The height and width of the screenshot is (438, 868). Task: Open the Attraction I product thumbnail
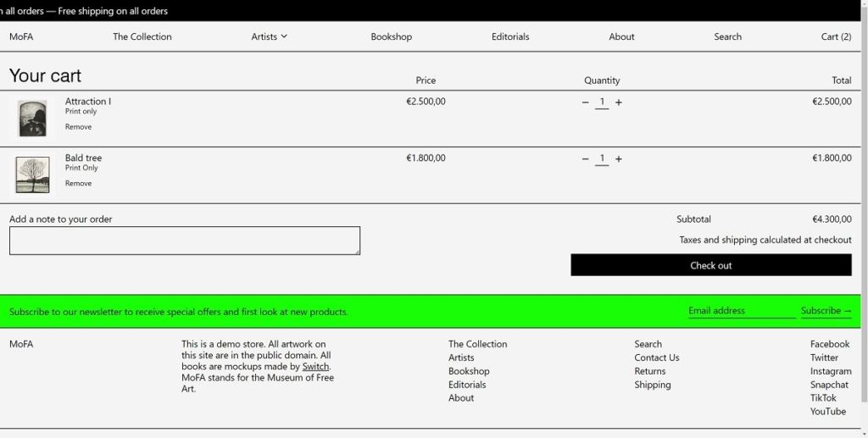(x=32, y=118)
